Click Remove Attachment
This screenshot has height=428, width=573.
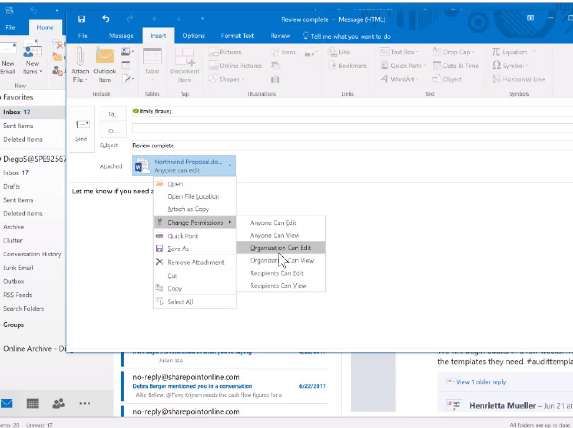pyautogui.click(x=194, y=262)
